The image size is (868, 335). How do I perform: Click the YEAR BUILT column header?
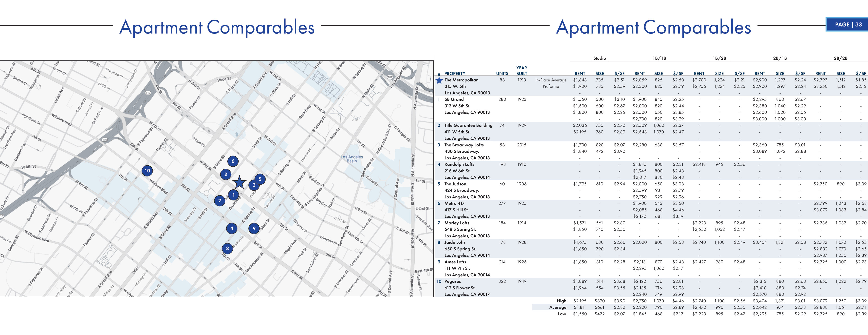521,71
